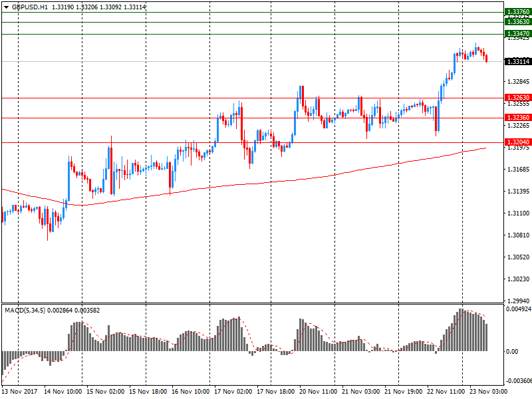Select the 1.32360 red level price label
The width and height of the screenshot is (532, 399).
pyautogui.click(x=518, y=118)
